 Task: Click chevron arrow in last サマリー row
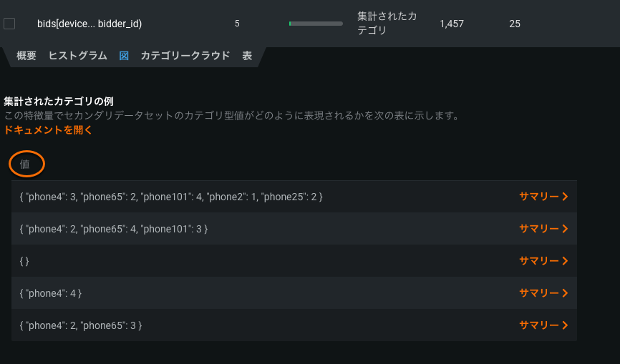[566, 325]
